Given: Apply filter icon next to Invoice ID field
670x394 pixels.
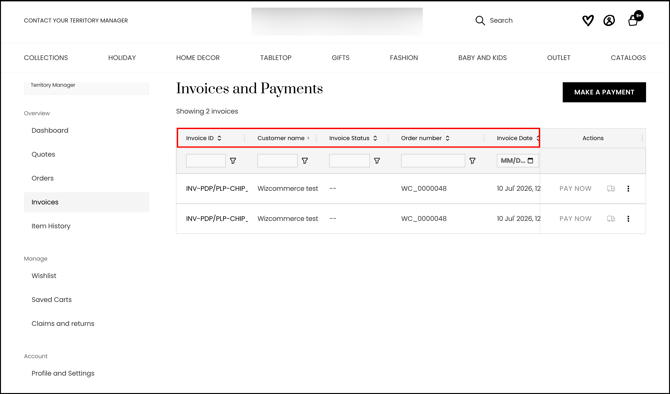Looking at the screenshot, I should [x=233, y=161].
